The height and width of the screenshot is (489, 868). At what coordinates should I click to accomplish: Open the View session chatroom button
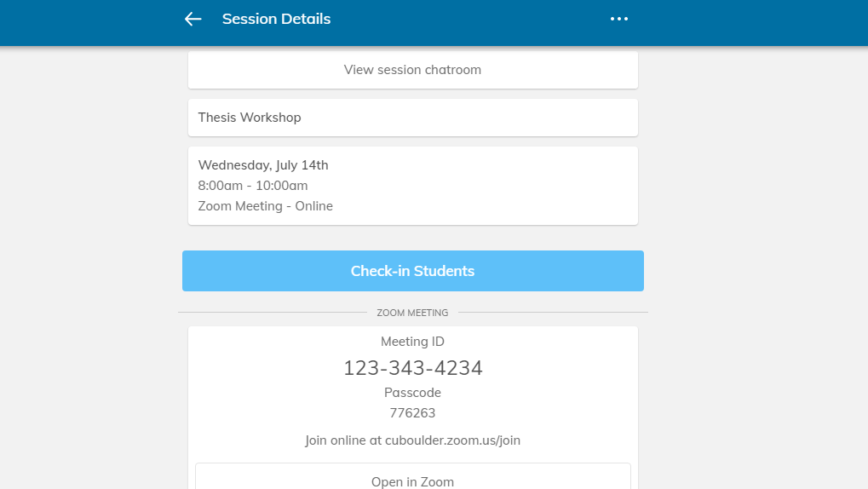[x=413, y=70]
